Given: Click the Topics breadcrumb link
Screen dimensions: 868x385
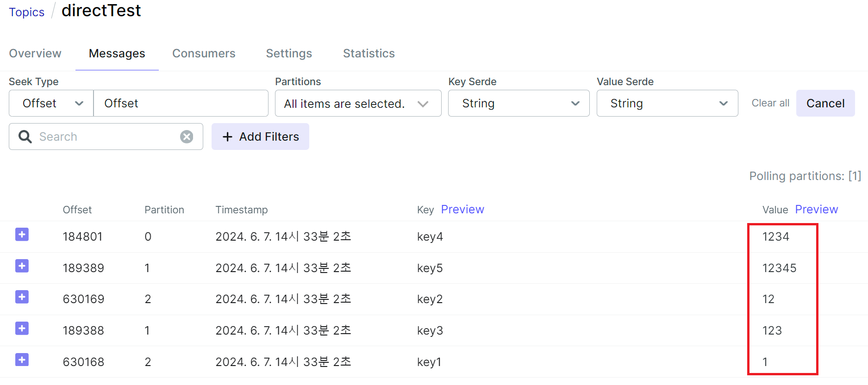Looking at the screenshot, I should tap(27, 12).
